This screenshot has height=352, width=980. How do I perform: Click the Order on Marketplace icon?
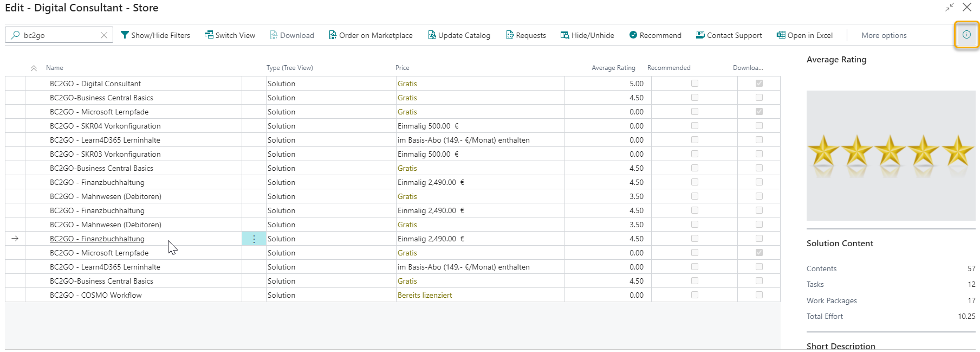(x=333, y=35)
